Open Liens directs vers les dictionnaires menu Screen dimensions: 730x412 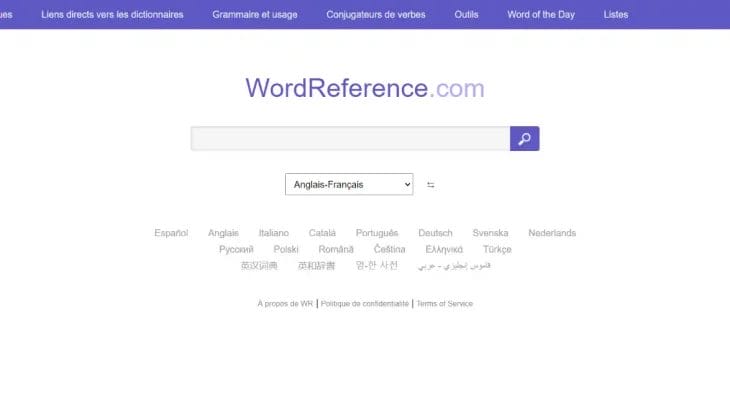click(112, 15)
